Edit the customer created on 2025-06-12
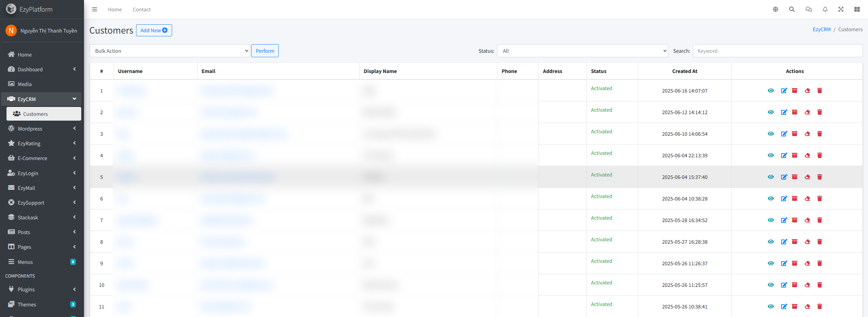The width and height of the screenshot is (868, 317). 784,112
